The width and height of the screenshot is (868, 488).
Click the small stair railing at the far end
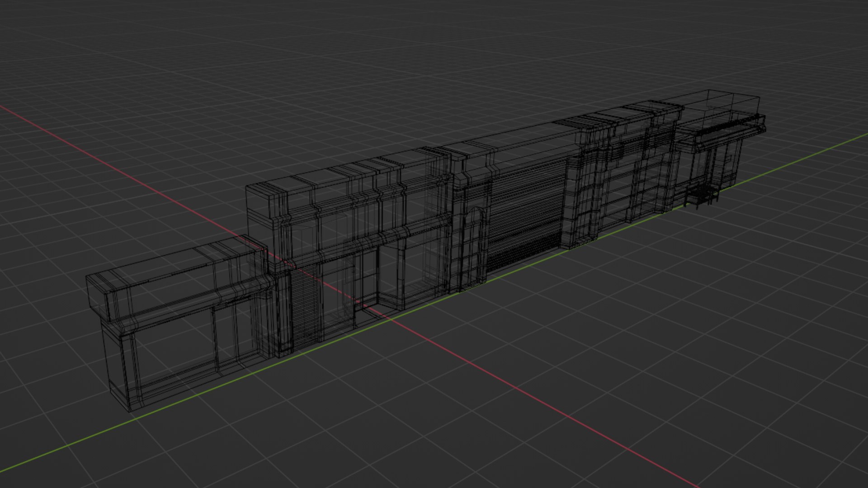coord(701,196)
